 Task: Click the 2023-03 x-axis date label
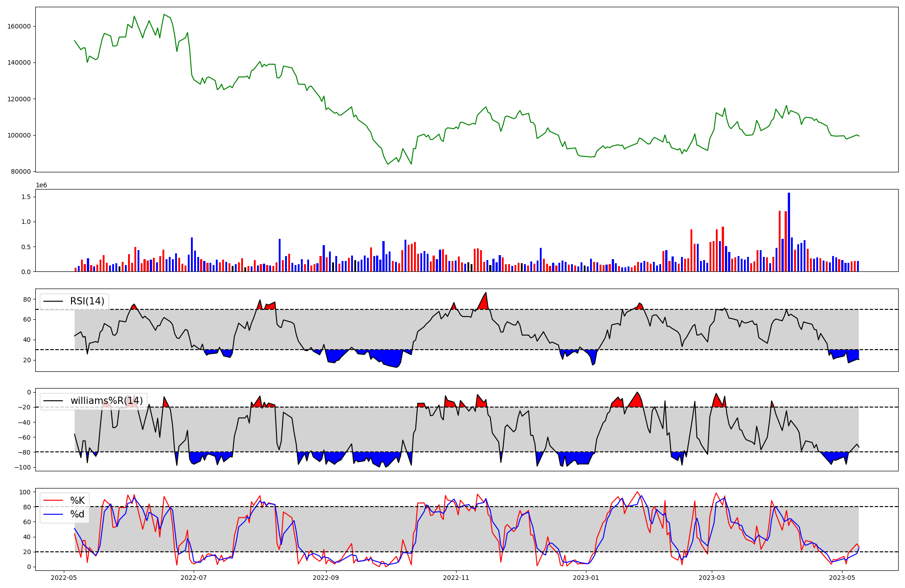point(712,578)
